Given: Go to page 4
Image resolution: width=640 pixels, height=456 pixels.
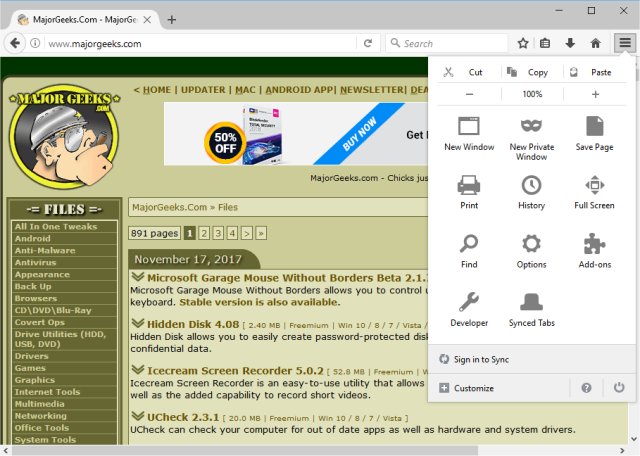Looking at the screenshot, I should (x=232, y=233).
